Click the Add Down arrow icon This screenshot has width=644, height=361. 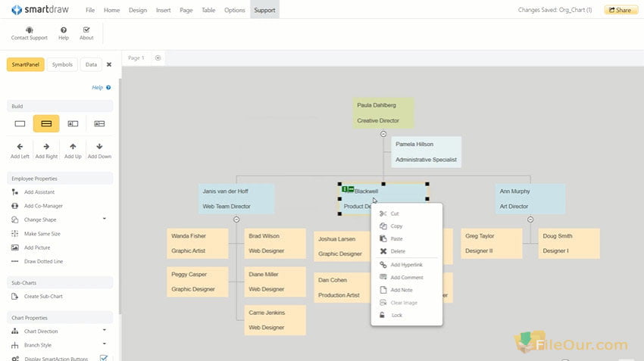(99, 147)
